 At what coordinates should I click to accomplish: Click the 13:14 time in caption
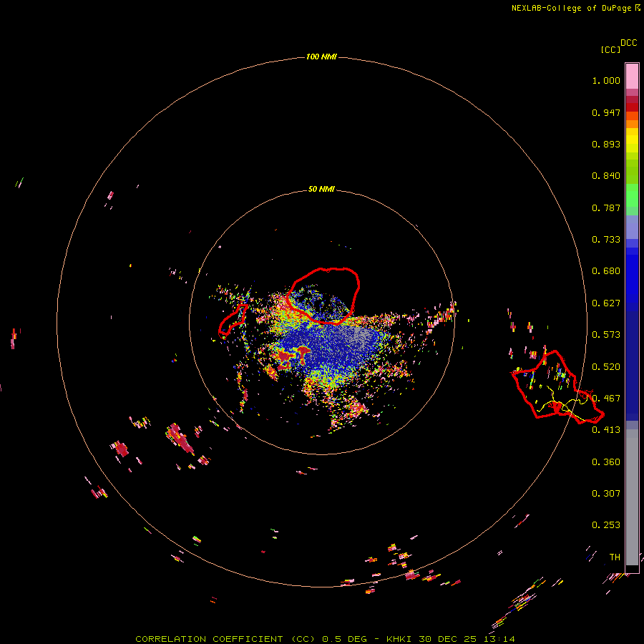point(499,639)
